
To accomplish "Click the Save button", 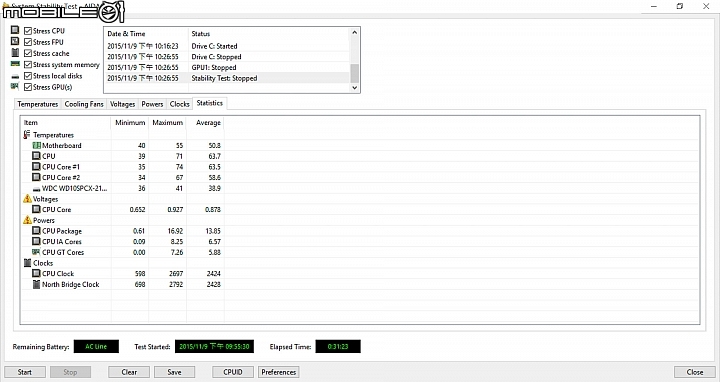I will pos(174,372).
